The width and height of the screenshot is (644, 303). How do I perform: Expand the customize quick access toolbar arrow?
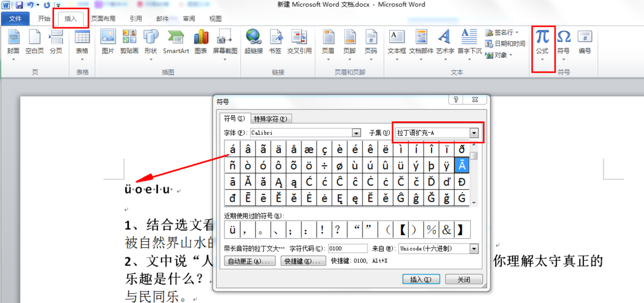coord(58,5)
